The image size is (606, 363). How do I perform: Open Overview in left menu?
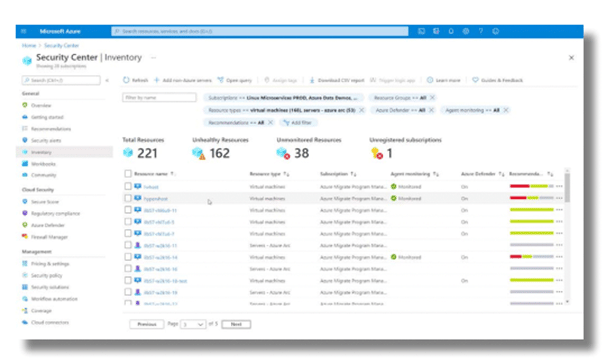41,105
